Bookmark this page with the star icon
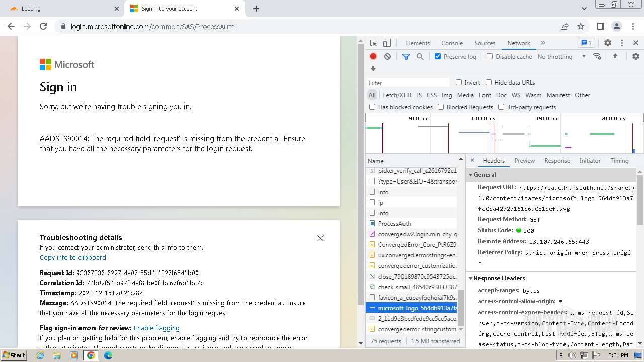Viewport: 644px width, 362px height. (x=581, y=26)
